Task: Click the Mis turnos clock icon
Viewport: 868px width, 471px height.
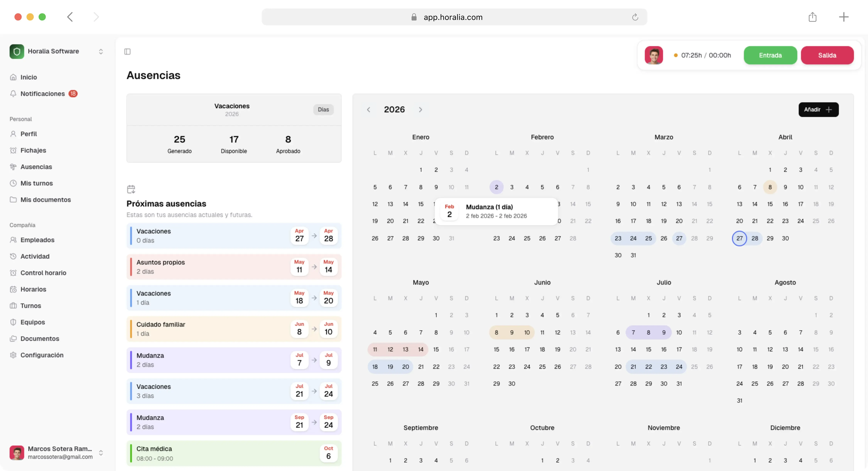Action: tap(13, 183)
